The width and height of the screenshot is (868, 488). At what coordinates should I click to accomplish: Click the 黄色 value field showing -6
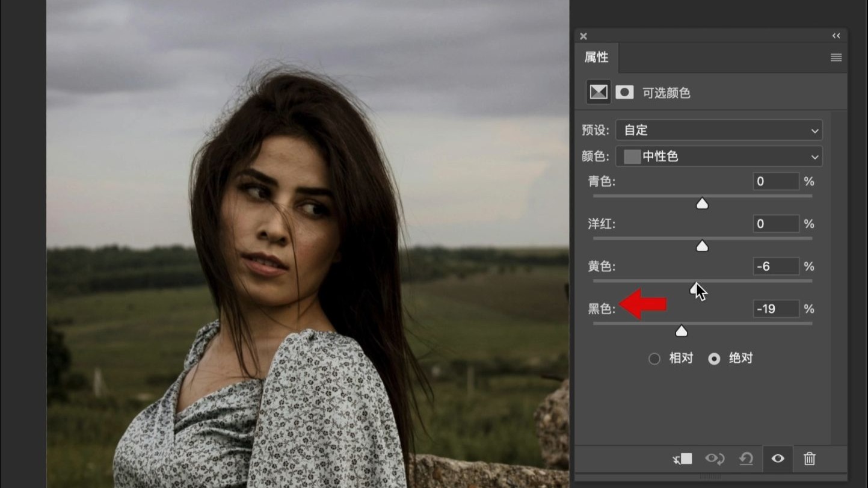click(776, 266)
